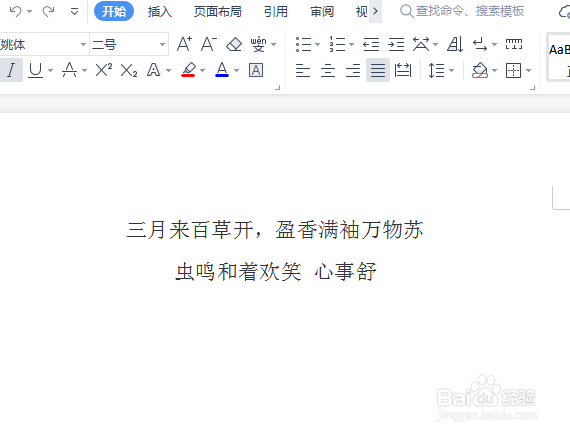Click the pinyin guide wén icon

258,44
